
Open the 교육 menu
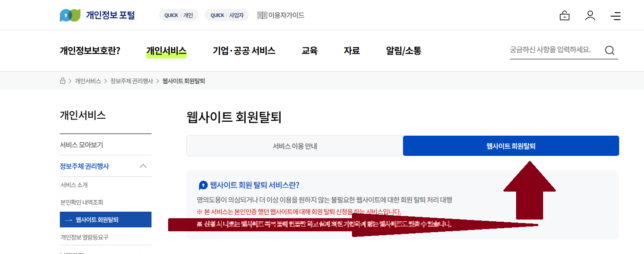310,50
